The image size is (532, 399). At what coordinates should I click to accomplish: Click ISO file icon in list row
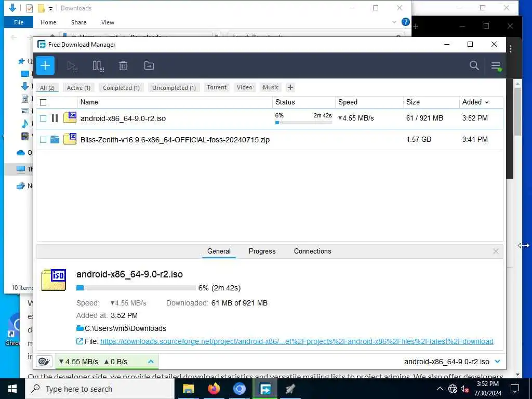click(70, 118)
